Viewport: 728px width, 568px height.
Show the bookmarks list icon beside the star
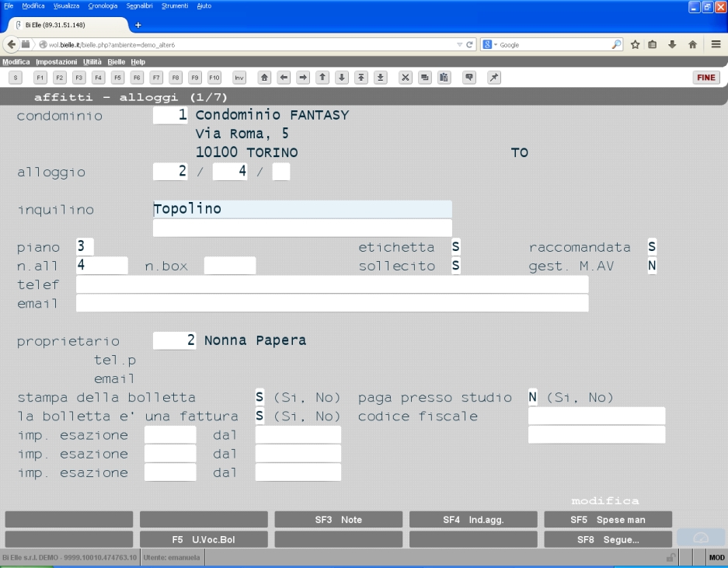[653, 44]
